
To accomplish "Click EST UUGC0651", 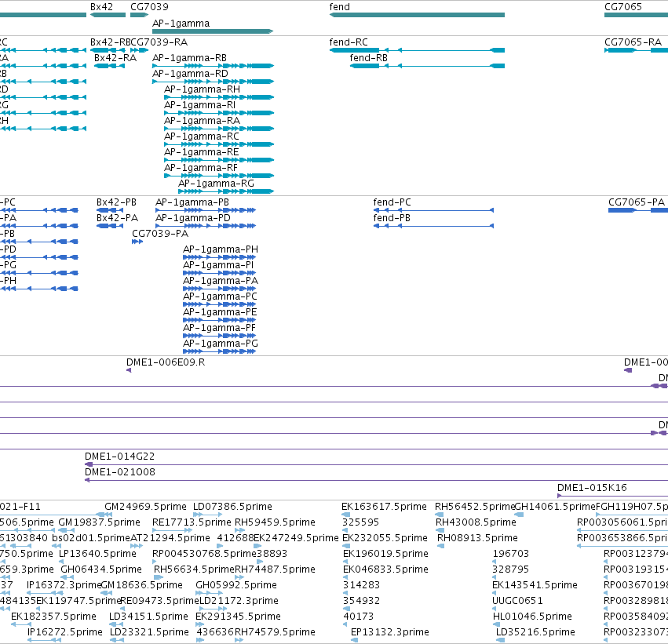I will (x=518, y=601).
